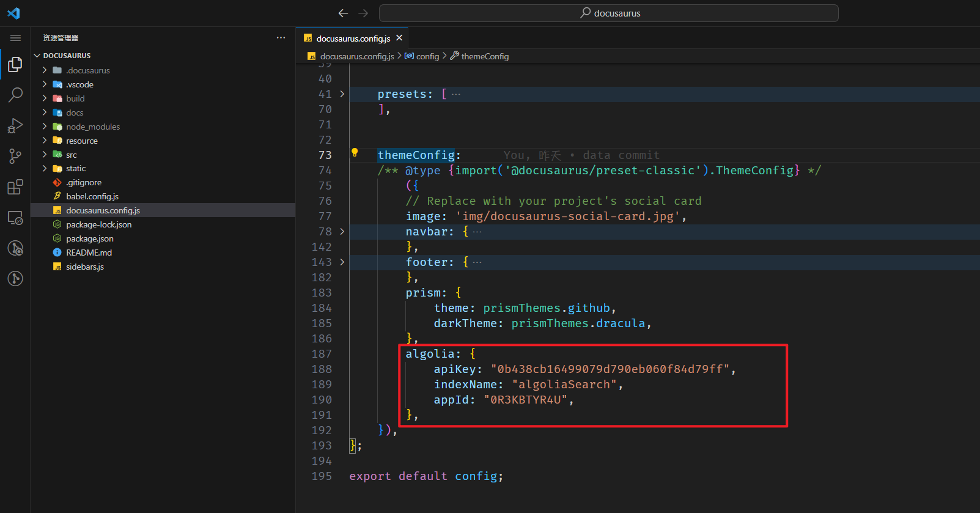Expand the .vscode folder
980x513 pixels.
[x=45, y=84]
